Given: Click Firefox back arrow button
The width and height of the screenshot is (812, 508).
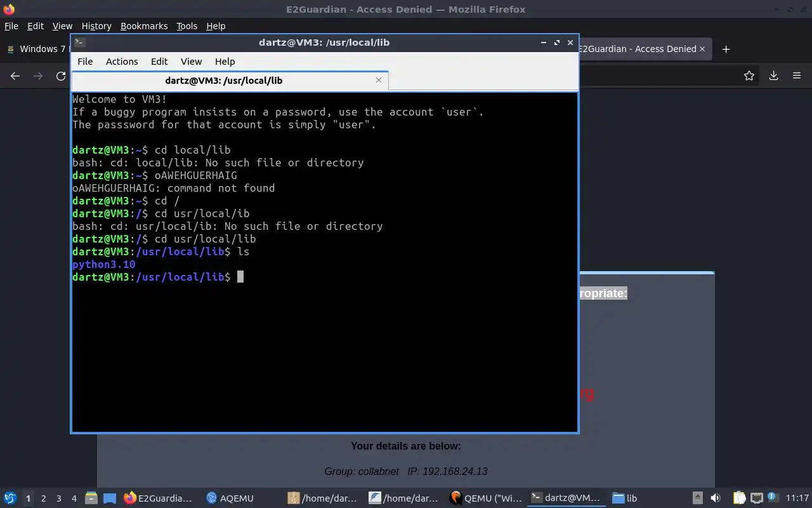Looking at the screenshot, I should pyautogui.click(x=15, y=76).
